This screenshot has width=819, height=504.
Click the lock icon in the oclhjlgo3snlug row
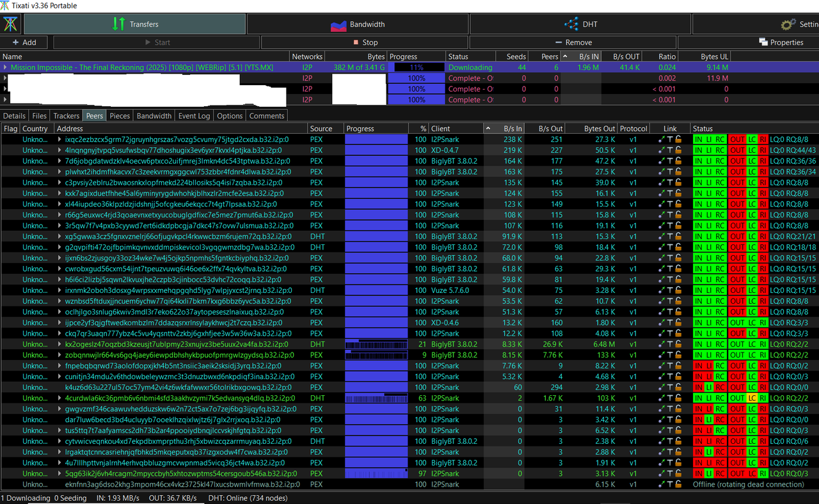pos(679,311)
